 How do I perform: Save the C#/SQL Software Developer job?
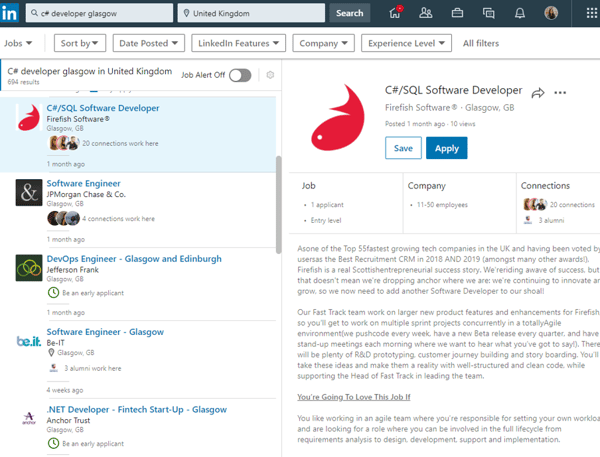click(x=403, y=148)
